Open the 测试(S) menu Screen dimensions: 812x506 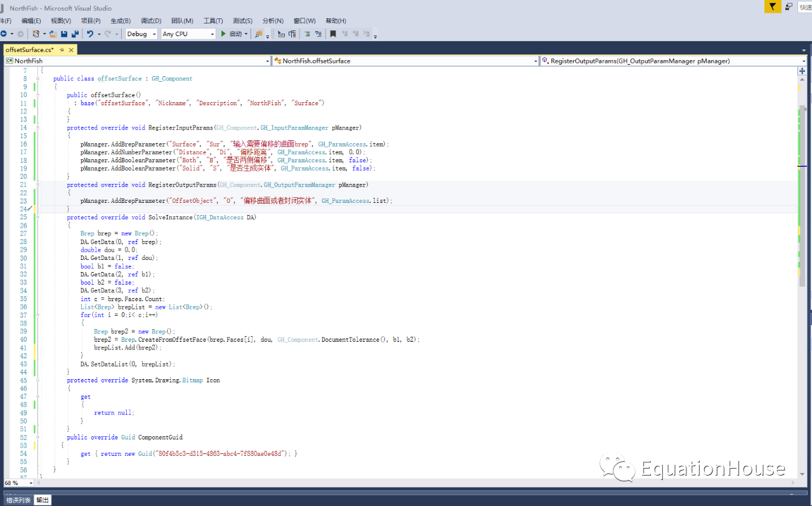point(242,21)
